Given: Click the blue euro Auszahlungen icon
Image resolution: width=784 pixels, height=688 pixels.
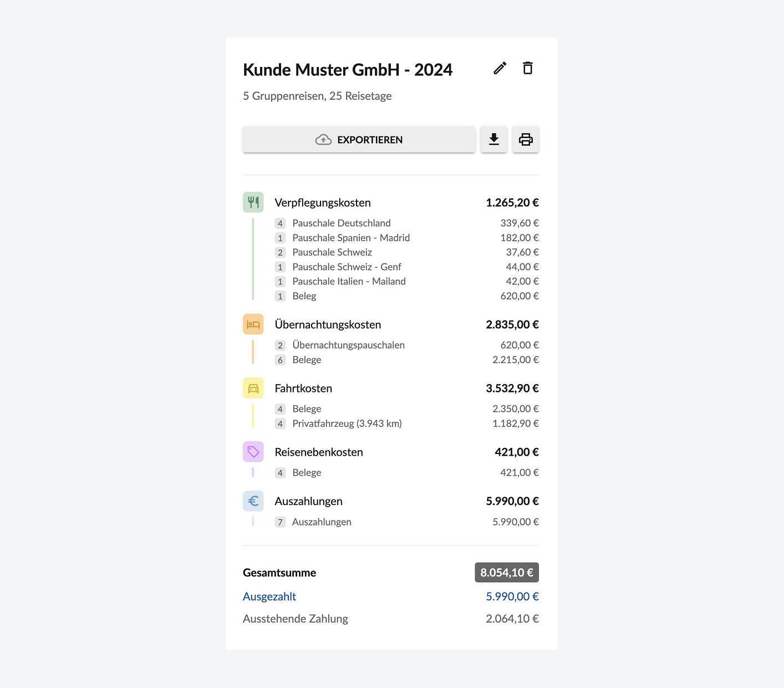Looking at the screenshot, I should (253, 501).
